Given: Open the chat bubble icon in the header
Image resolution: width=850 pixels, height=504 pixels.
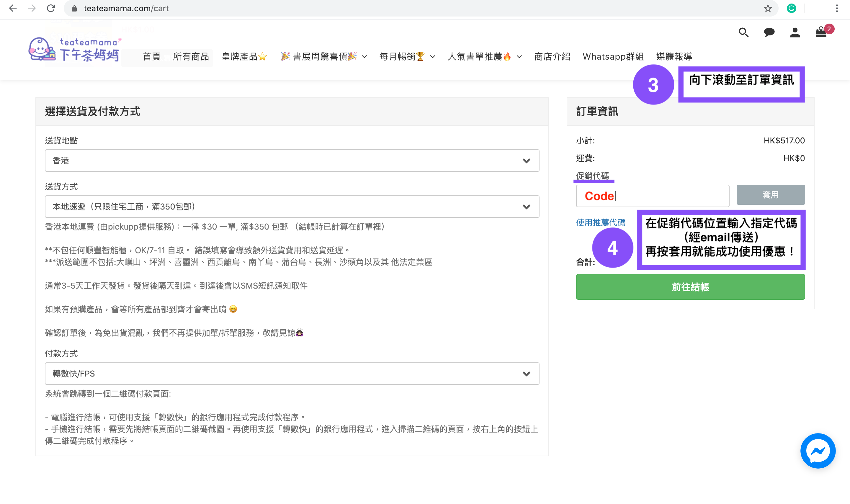Looking at the screenshot, I should pos(769,32).
